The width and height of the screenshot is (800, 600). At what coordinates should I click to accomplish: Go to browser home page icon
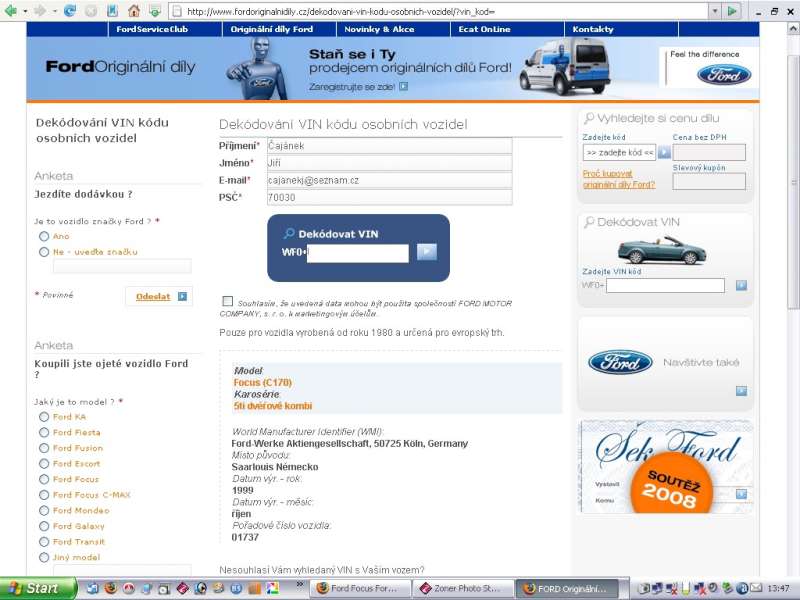point(134,10)
